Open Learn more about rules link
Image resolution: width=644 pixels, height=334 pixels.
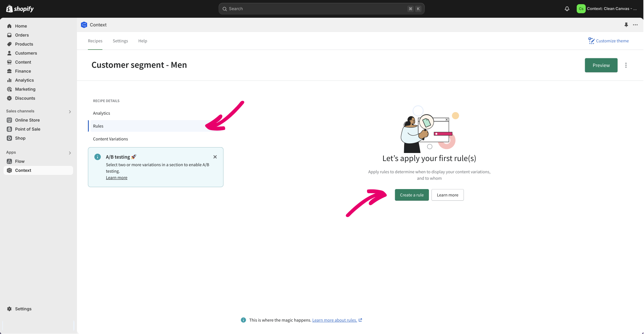pyautogui.click(x=335, y=320)
